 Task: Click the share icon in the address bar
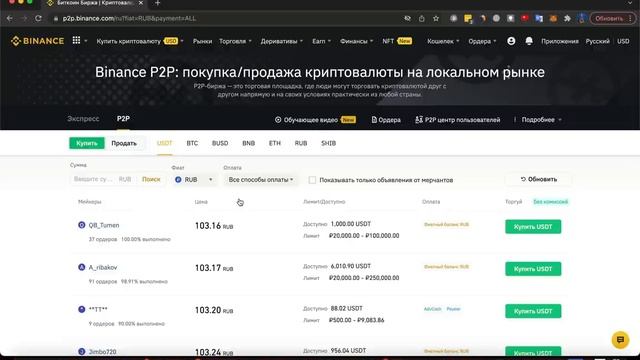(422, 18)
